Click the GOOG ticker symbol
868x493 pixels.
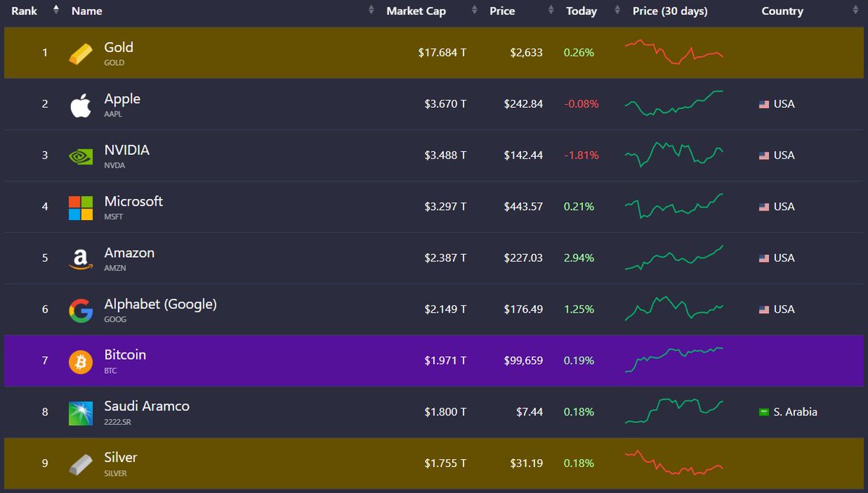click(x=115, y=319)
